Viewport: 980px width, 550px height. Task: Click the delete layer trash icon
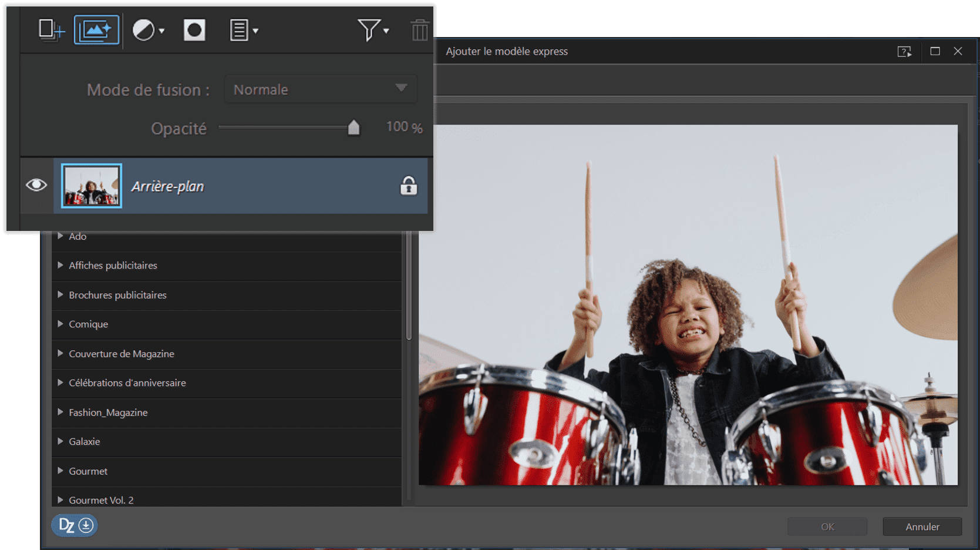click(x=419, y=30)
